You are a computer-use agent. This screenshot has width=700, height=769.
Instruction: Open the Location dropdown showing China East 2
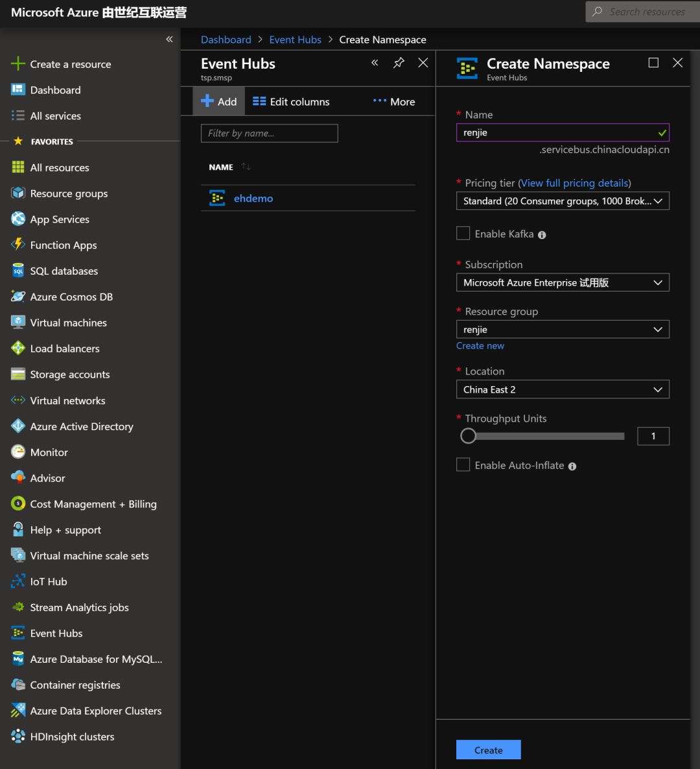[562, 389]
